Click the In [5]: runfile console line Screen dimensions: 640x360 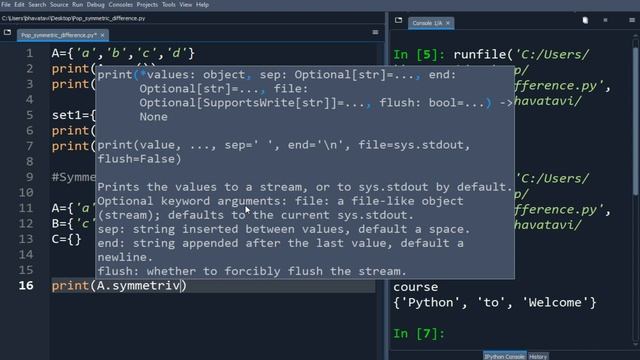tap(491, 54)
